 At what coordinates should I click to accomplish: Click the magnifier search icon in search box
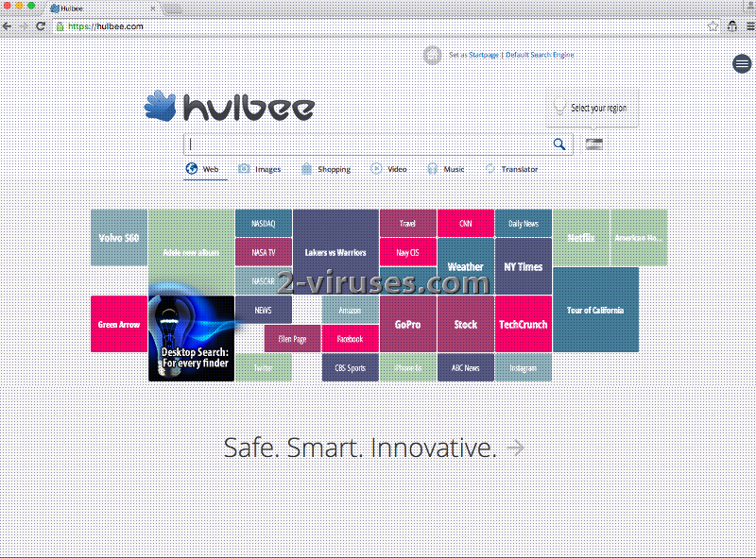pyautogui.click(x=559, y=144)
